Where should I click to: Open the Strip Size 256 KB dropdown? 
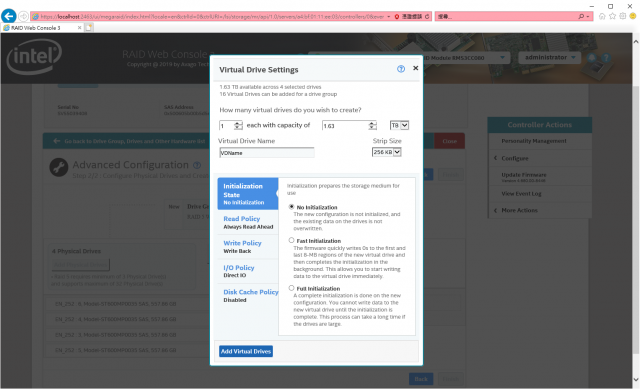(387, 152)
